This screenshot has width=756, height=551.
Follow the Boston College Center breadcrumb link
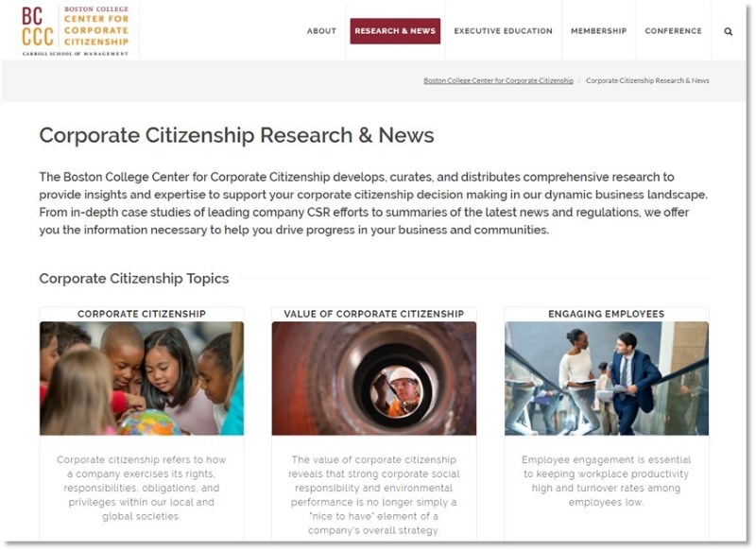click(x=498, y=80)
